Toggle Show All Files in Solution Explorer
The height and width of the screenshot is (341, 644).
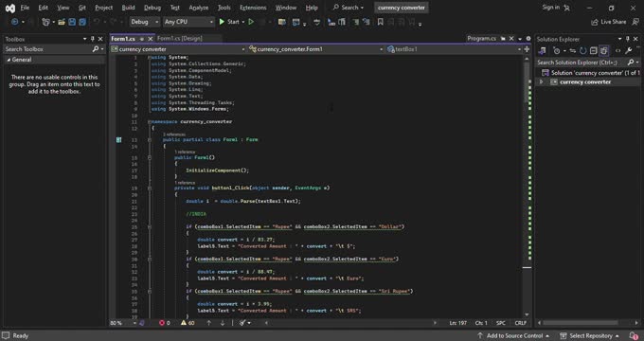tap(604, 51)
